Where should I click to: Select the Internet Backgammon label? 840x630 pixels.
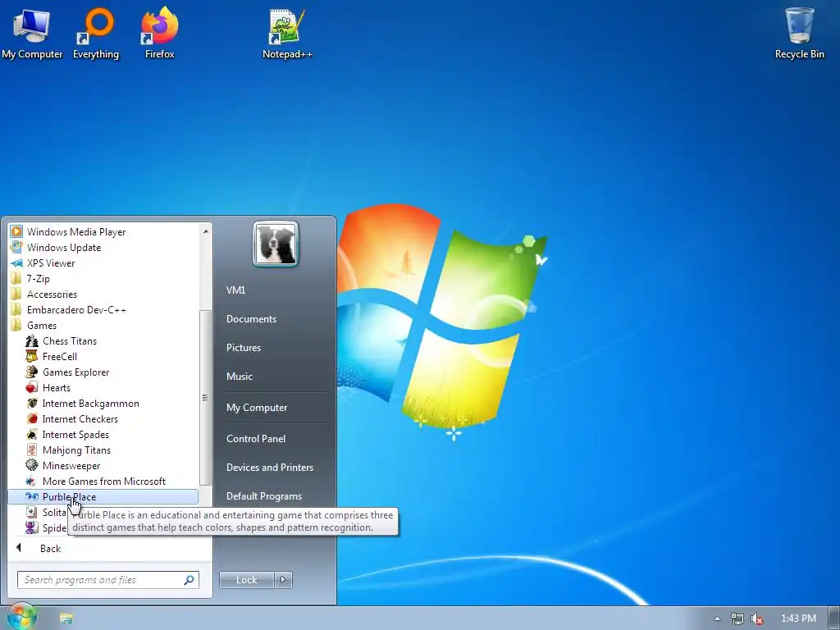coord(90,404)
